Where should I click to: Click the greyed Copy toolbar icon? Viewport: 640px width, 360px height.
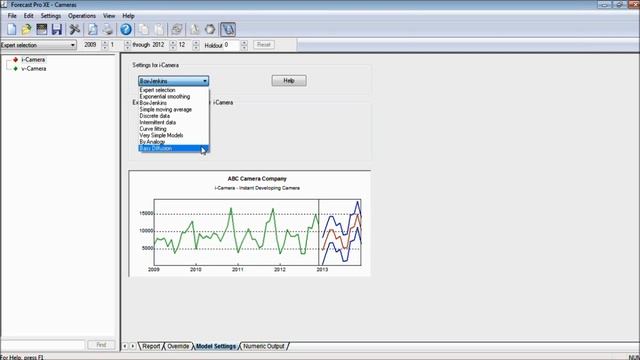point(143,29)
